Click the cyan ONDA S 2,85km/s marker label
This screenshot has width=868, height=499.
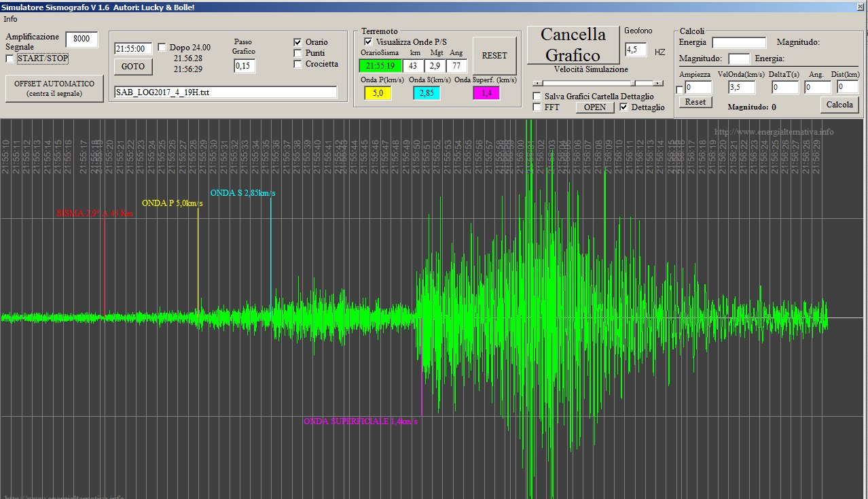tap(242, 193)
